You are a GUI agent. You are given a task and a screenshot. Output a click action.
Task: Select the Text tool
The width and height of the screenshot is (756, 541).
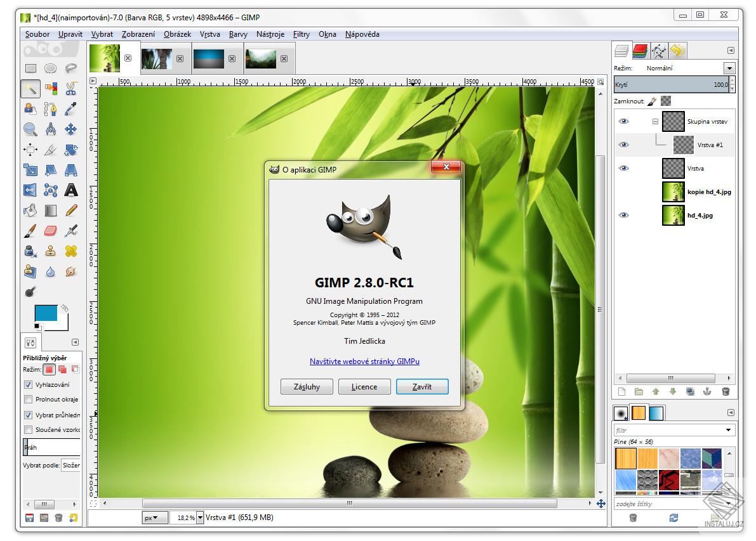pos(71,190)
